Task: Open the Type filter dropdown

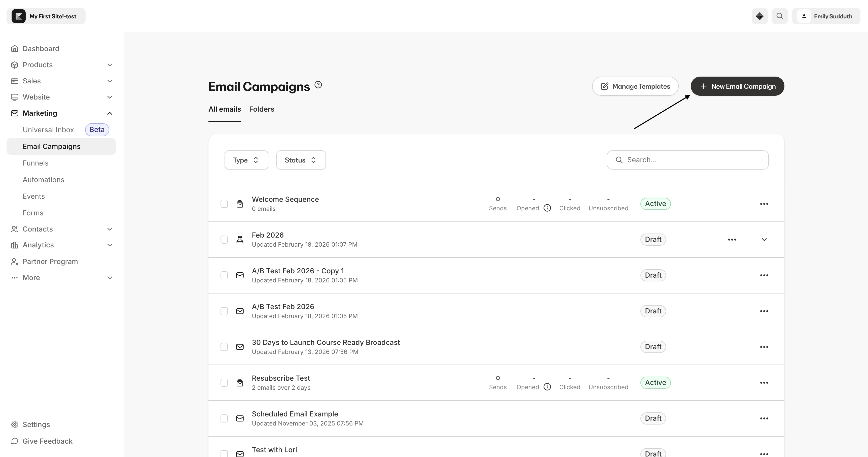Action: 246,159
